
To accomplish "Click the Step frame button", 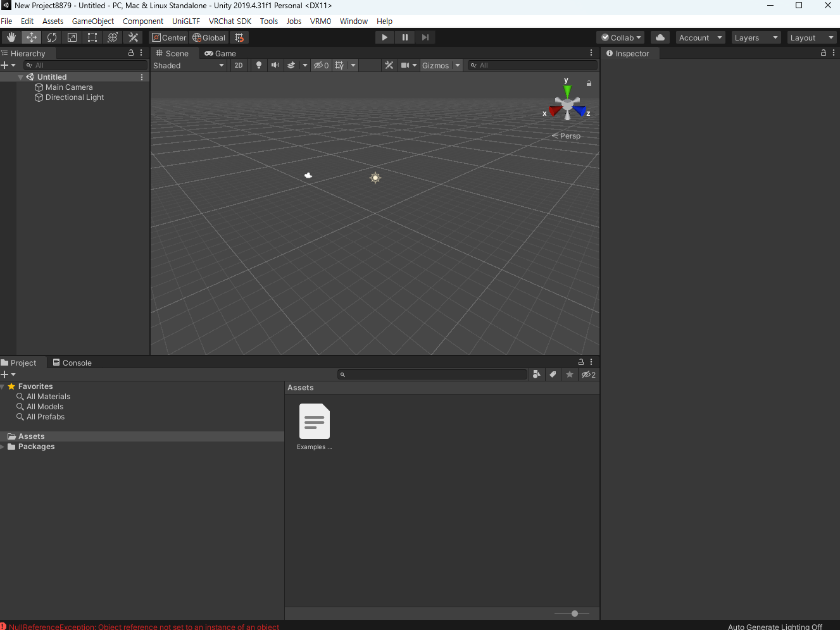I will click(425, 37).
